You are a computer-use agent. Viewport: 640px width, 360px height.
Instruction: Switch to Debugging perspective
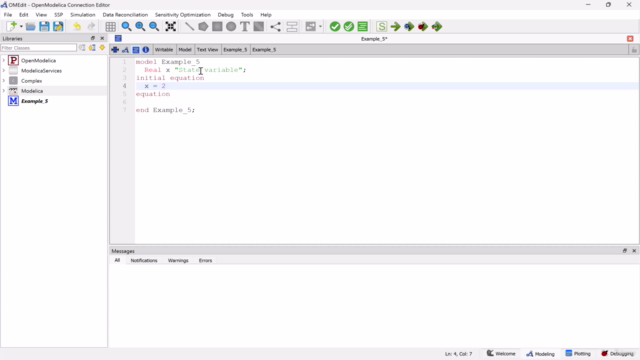[x=618, y=354]
